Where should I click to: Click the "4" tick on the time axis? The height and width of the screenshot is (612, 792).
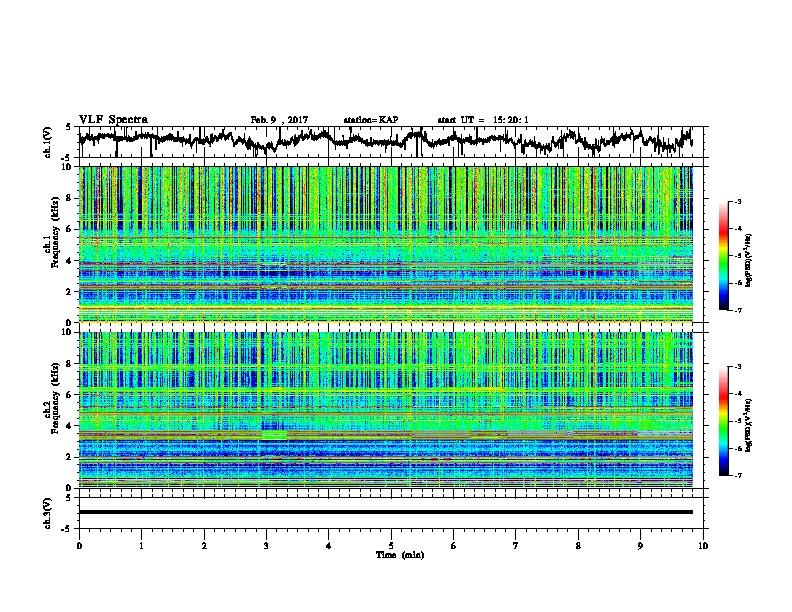click(329, 546)
